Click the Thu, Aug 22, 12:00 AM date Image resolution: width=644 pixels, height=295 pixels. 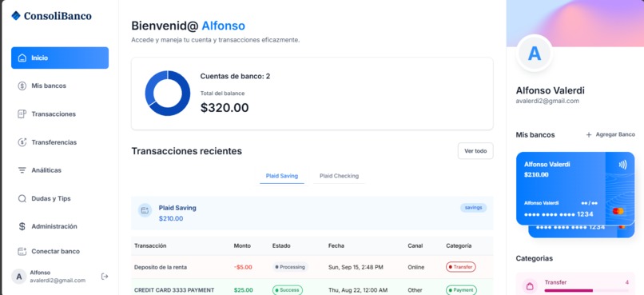pyautogui.click(x=358, y=290)
